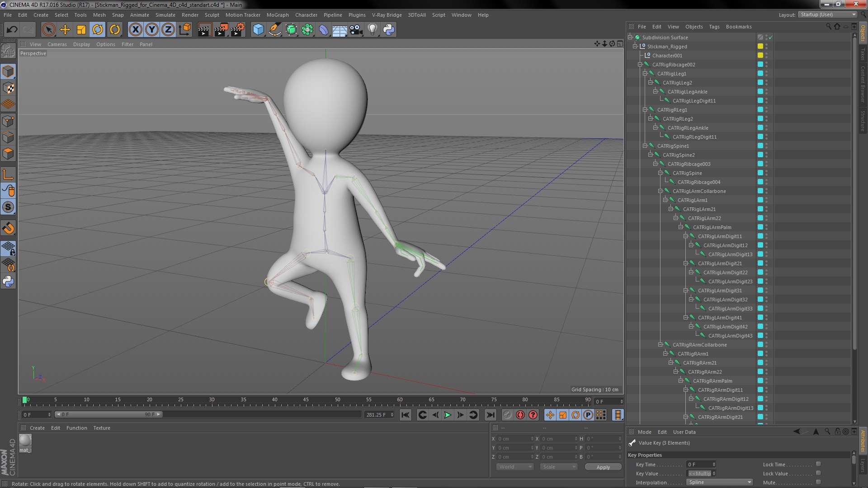Click Autokeying button in timeline
The width and height of the screenshot is (868, 488).
click(x=520, y=415)
